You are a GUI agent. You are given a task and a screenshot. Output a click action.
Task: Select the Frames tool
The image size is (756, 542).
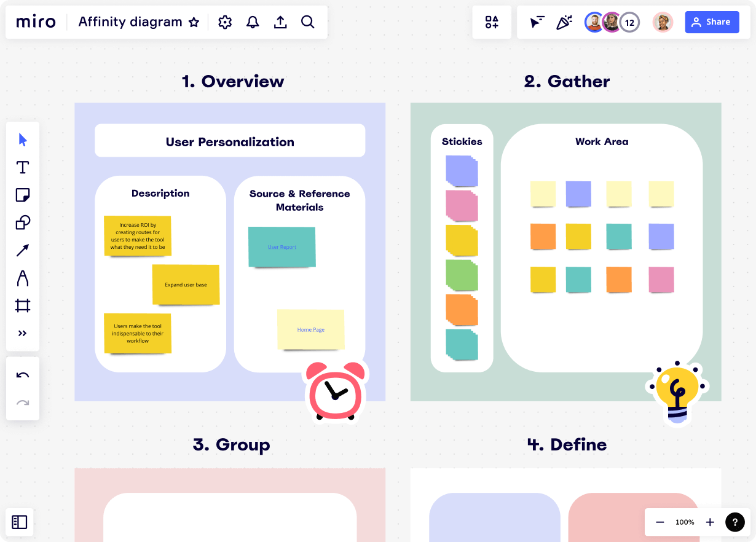pos(22,305)
